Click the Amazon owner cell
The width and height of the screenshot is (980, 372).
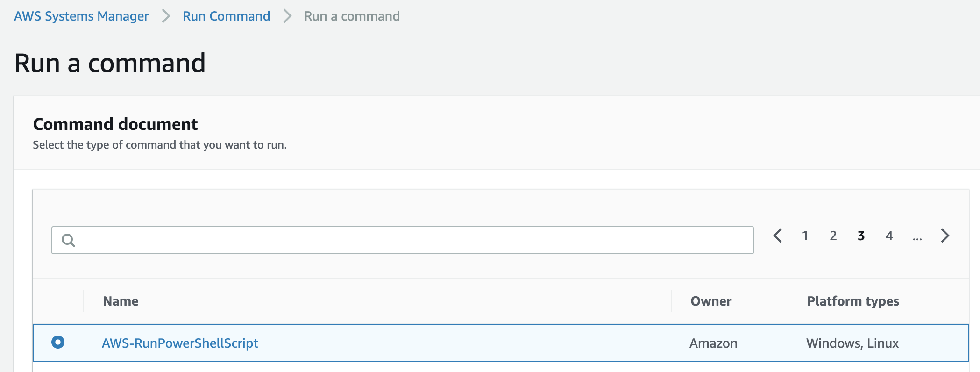click(x=713, y=343)
